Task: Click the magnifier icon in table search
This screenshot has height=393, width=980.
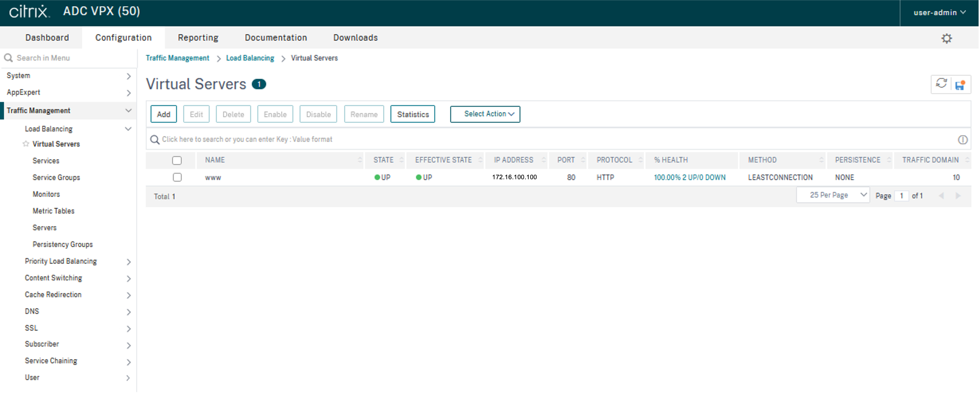Action: point(155,139)
